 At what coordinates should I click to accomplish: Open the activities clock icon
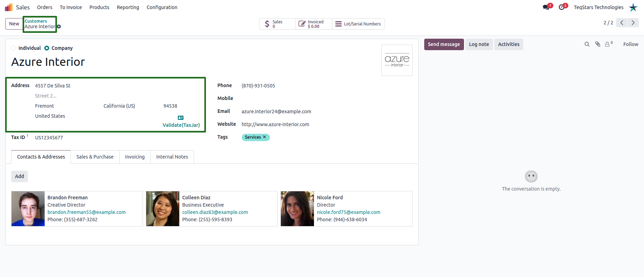[x=562, y=7]
